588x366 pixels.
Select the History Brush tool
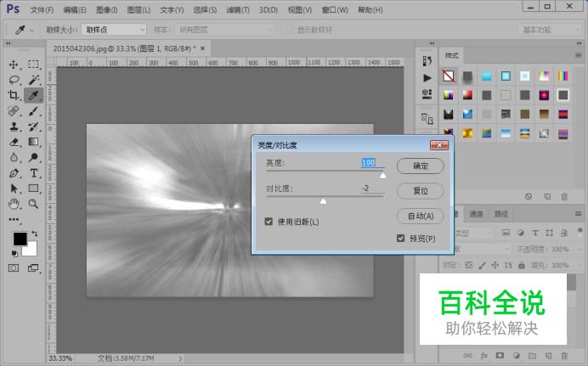[x=33, y=127]
